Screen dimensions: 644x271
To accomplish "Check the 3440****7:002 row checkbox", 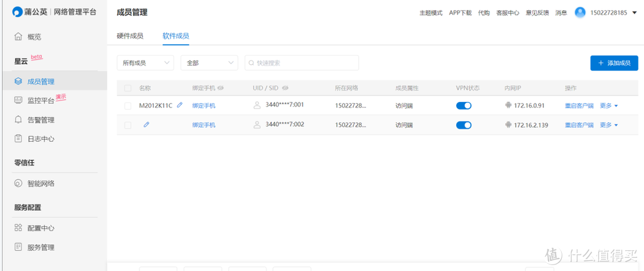I will 128,126.
